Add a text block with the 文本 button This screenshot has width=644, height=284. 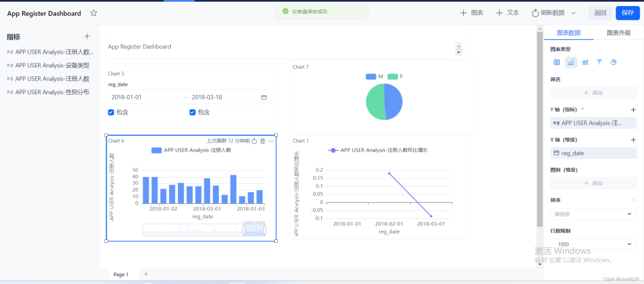[x=507, y=13]
